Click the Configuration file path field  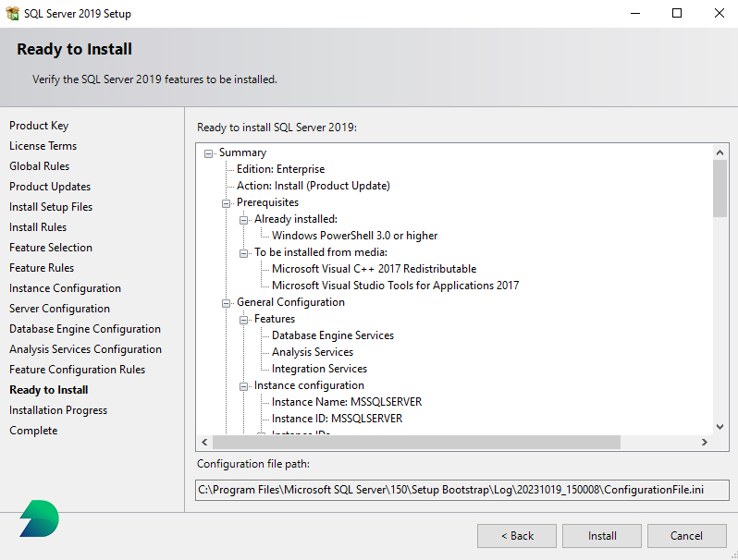pos(462,490)
